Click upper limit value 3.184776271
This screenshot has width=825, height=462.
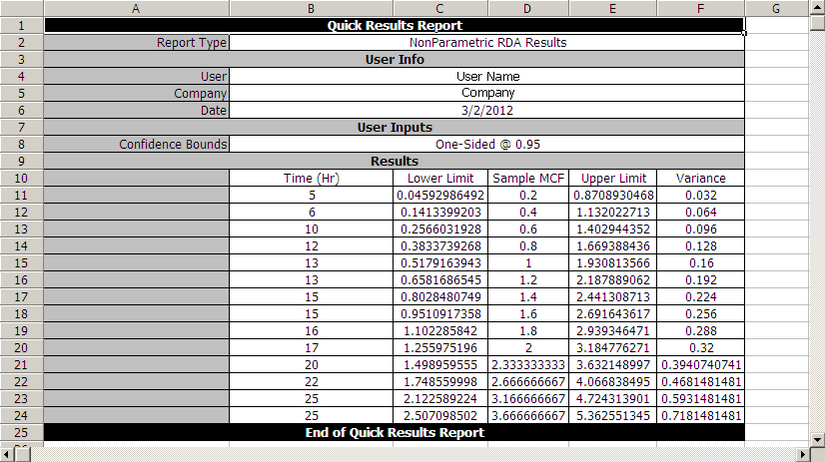pyautogui.click(x=613, y=347)
